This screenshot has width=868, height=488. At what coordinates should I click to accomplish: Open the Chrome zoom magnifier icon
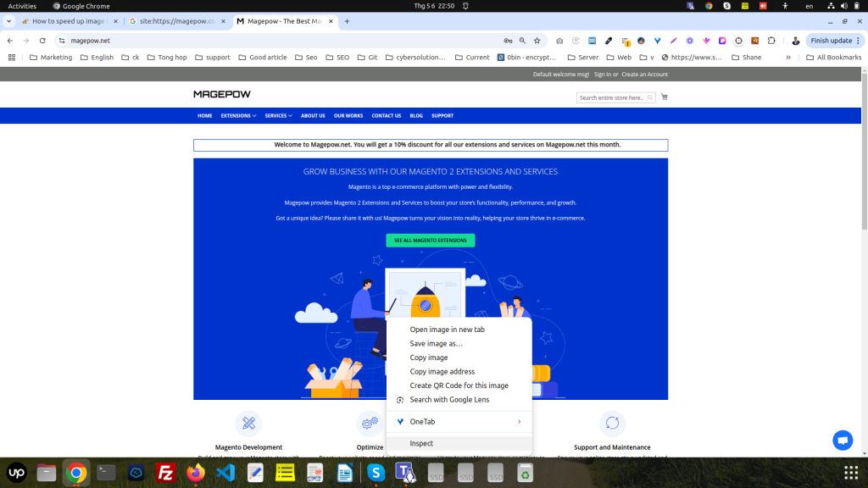(x=522, y=41)
